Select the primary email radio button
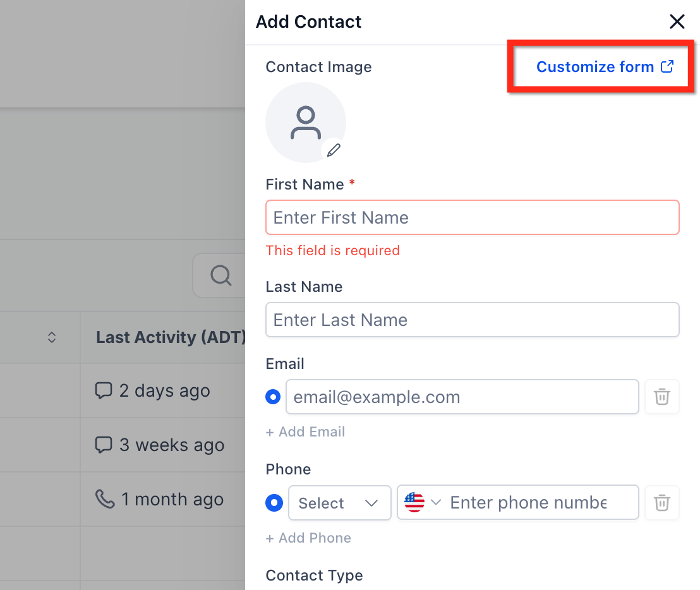 274,397
